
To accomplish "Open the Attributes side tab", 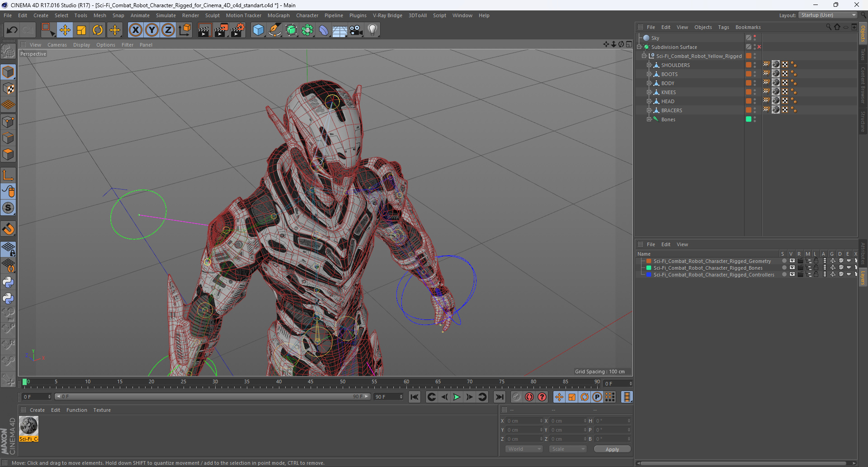I will click(x=863, y=254).
